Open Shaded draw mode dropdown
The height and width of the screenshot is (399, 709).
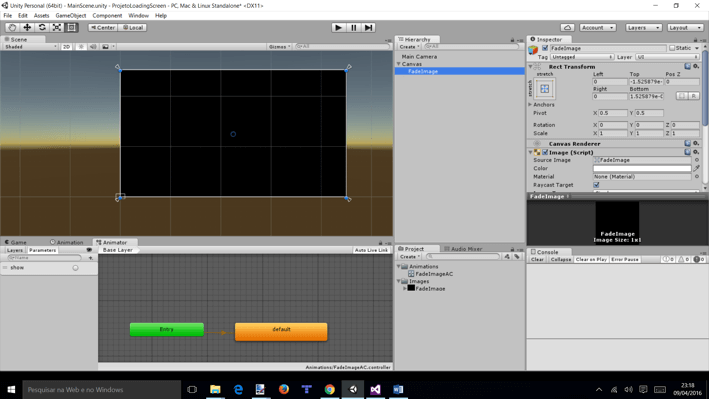pyautogui.click(x=31, y=47)
